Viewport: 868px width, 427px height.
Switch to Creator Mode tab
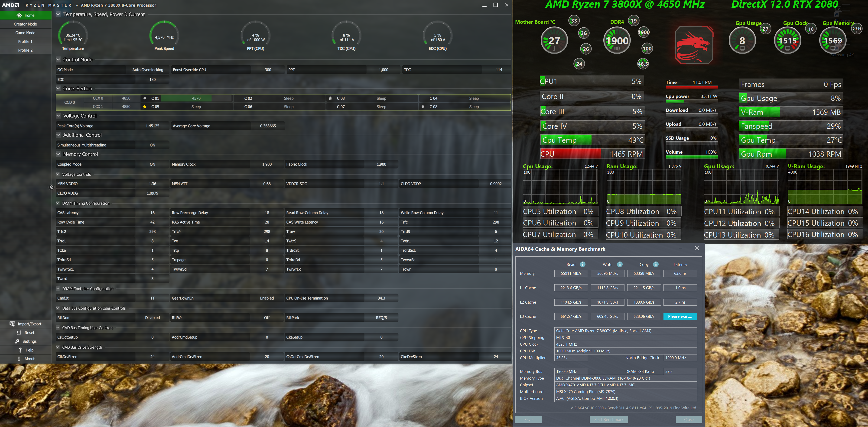[x=25, y=24]
